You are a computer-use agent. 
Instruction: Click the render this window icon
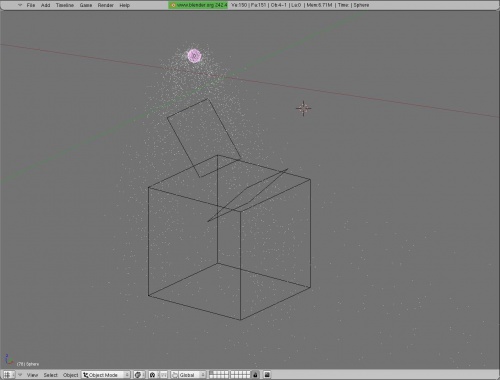[x=267, y=375]
